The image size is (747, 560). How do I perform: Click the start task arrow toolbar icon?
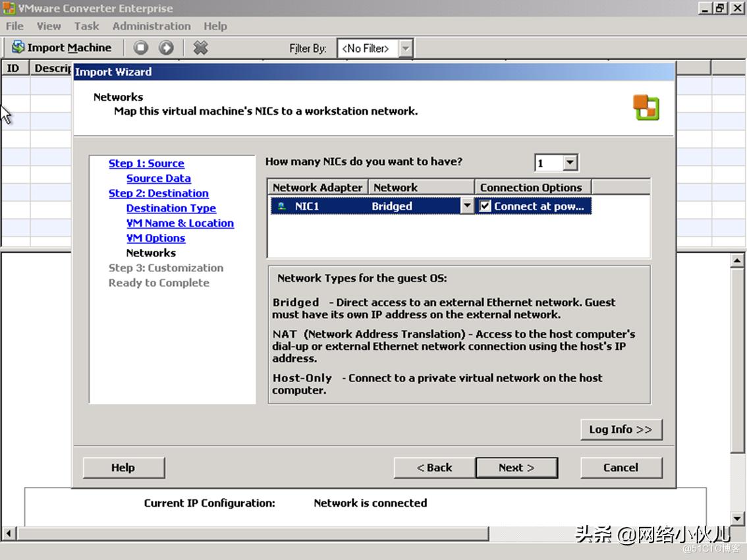[x=166, y=47]
